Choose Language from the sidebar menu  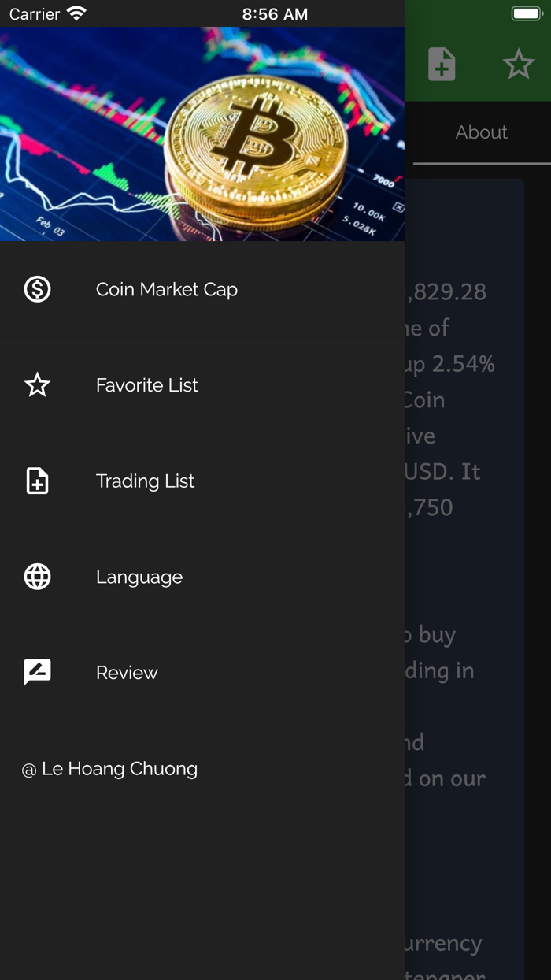click(x=139, y=577)
